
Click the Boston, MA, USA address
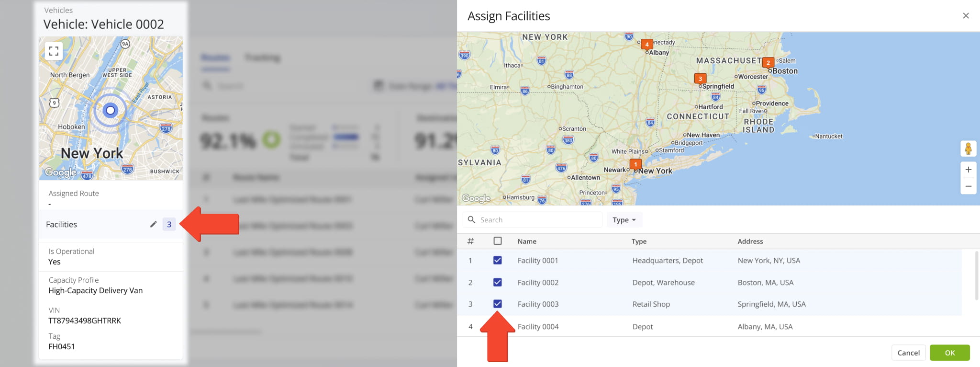[x=765, y=283]
